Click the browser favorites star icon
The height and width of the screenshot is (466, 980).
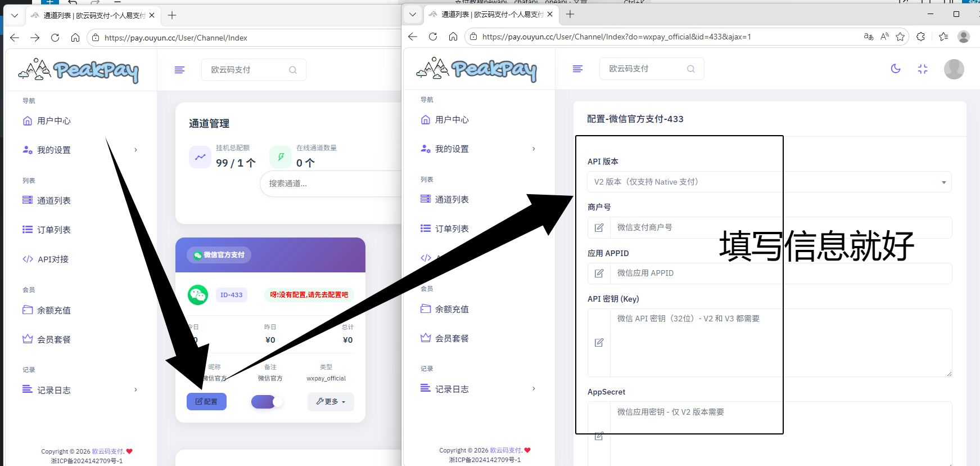click(x=900, y=37)
